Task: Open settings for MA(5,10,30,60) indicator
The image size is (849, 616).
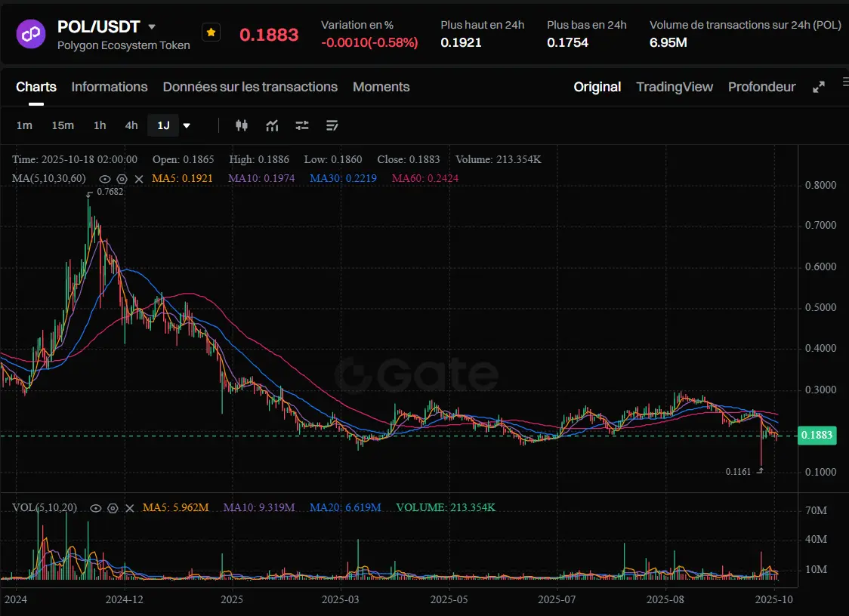Action: point(122,179)
